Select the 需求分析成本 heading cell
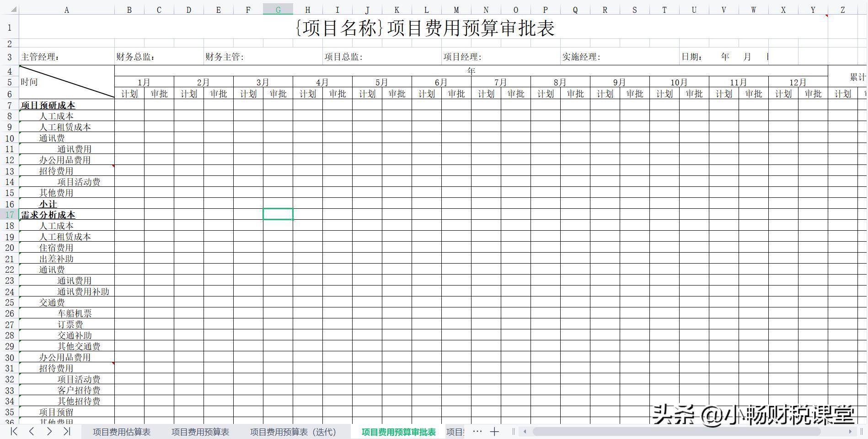 [x=48, y=215]
